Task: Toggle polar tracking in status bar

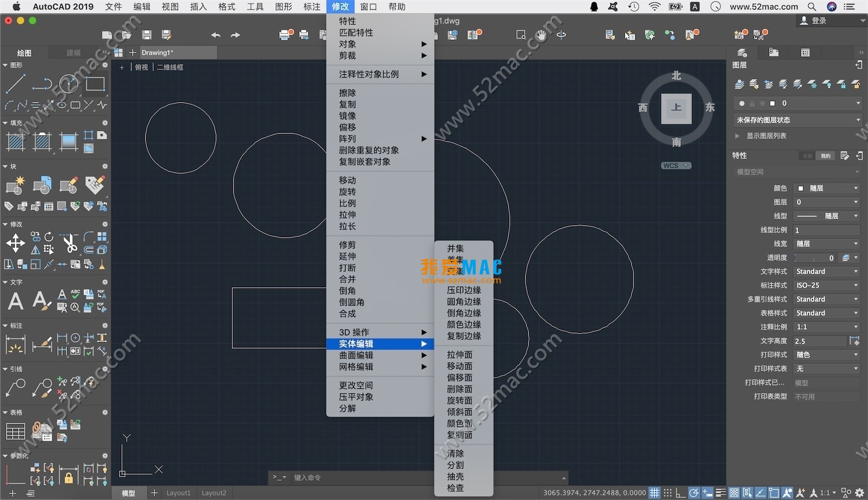Action: [x=694, y=493]
